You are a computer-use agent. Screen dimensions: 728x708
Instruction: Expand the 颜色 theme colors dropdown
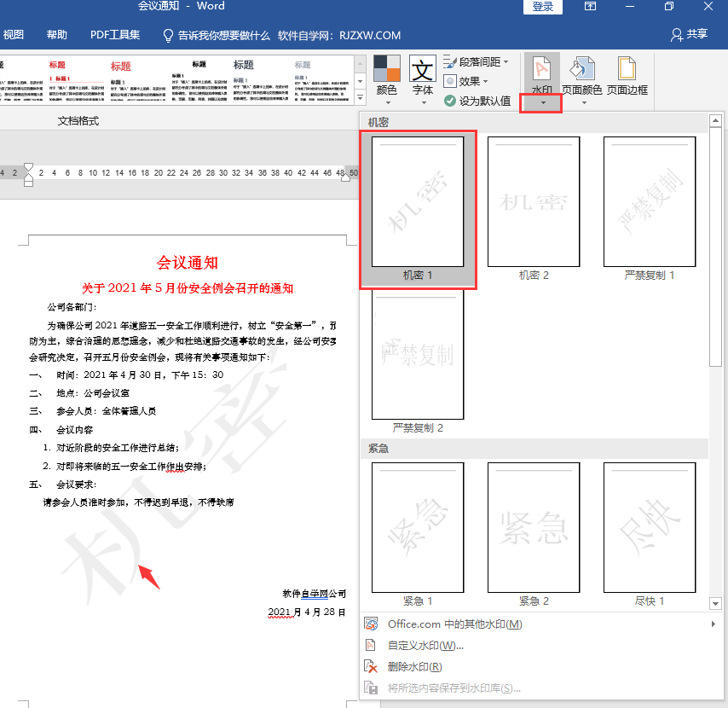[388, 102]
